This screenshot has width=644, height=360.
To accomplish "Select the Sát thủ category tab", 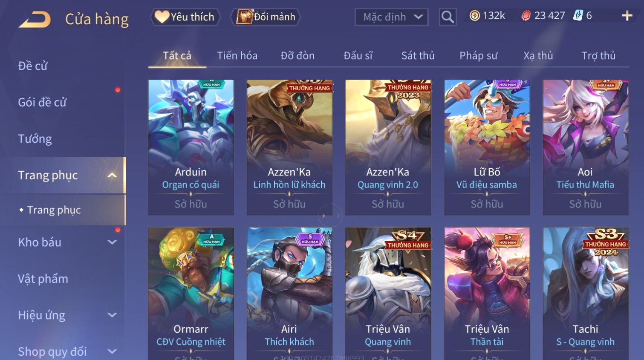I will (x=418, y=56).
